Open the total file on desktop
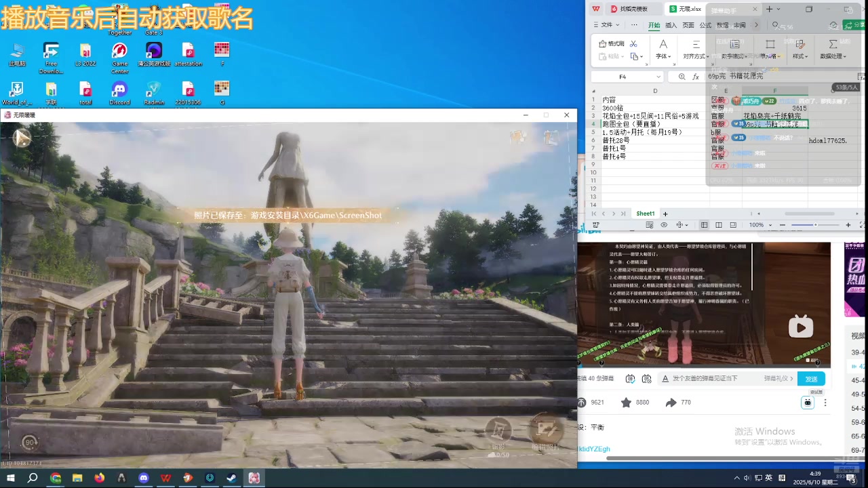 pyautogui.click(x=85, y=94)
